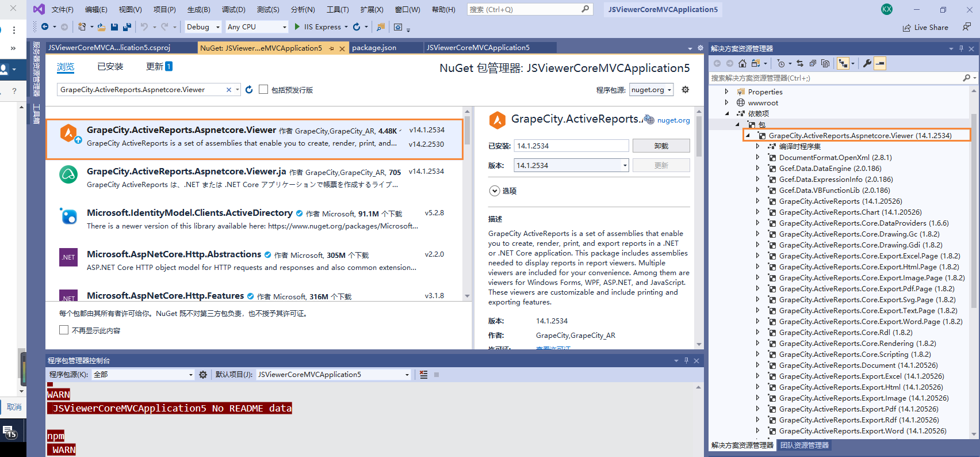Start debugging with the green IIS Express play icon
The height and width of the screenshot is (457, 980).
coord(297,26)
